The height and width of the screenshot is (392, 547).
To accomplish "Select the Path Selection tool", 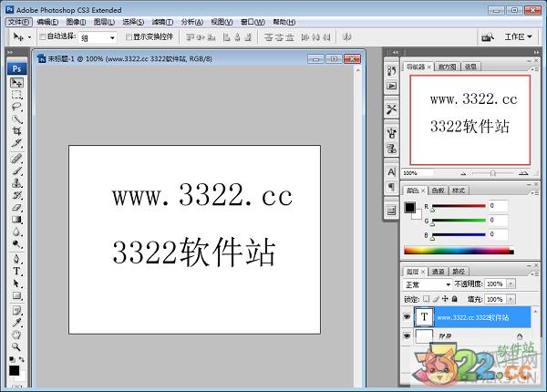I will click(x=16, y=284).
